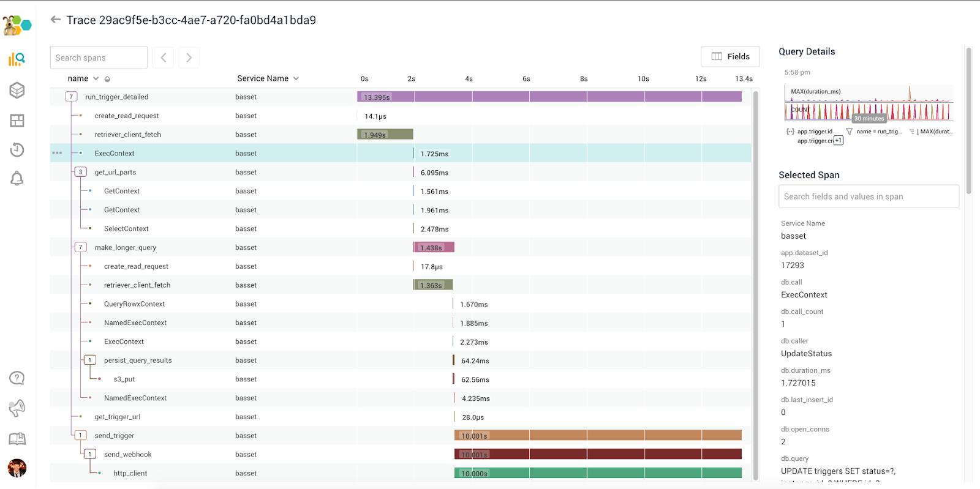Image resolution: width=980 pixels, height=489 pixels.
Task: Select the s3_put span row
Action: point(401,379)
